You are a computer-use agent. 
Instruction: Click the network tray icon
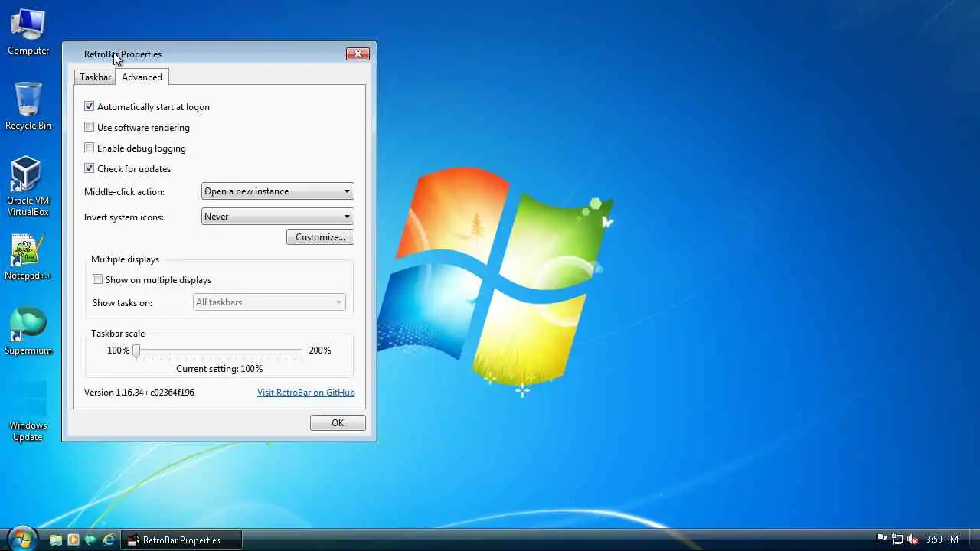[897, 540]
